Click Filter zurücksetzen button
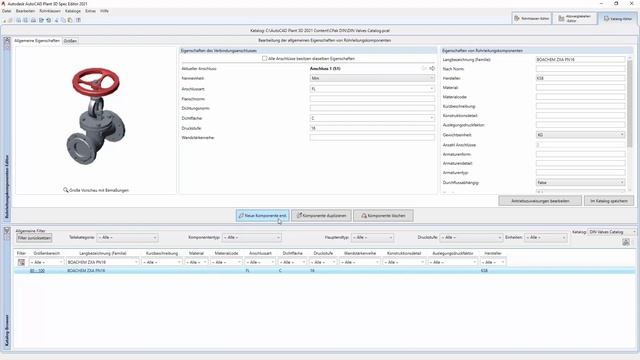 [x=34, y=238]
